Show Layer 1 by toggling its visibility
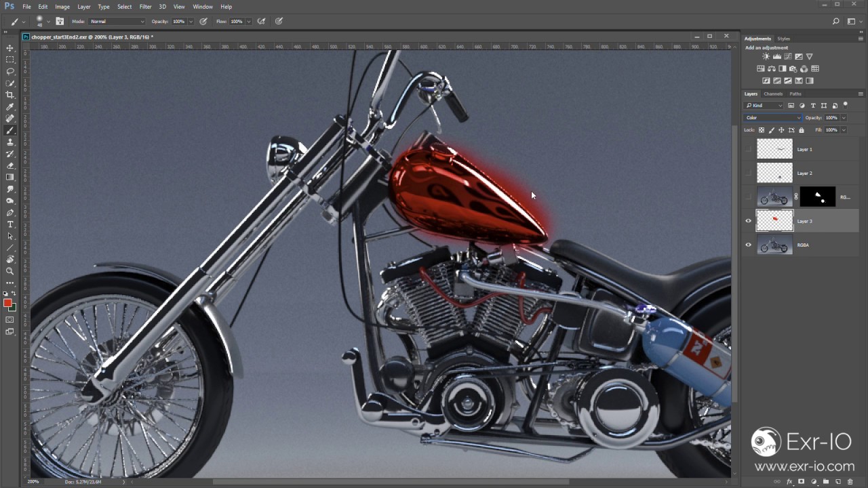 [x=749, y=149]
